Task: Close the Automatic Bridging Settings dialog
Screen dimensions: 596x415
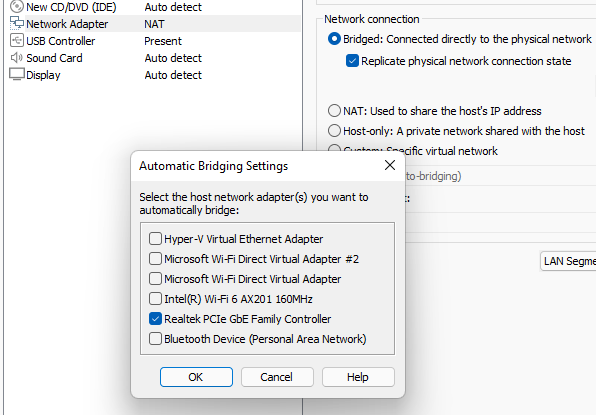Action: point(390,165)
